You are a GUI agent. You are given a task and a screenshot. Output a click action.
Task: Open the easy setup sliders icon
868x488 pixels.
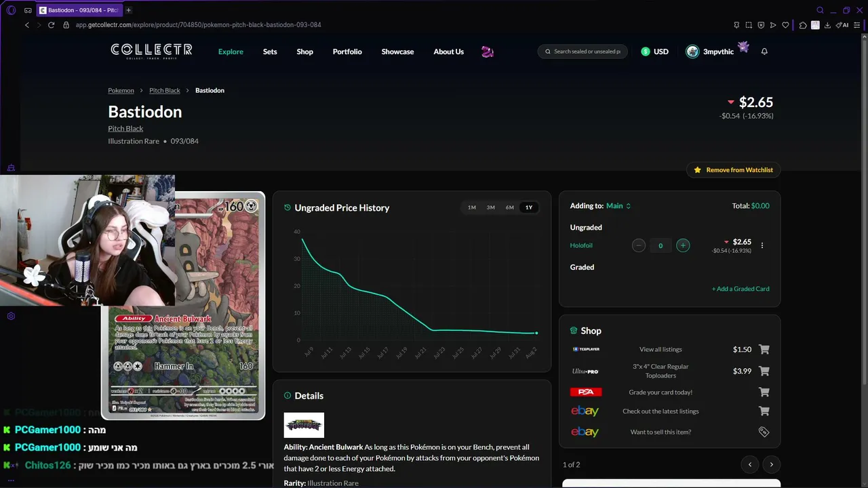(x=856, y=25)
